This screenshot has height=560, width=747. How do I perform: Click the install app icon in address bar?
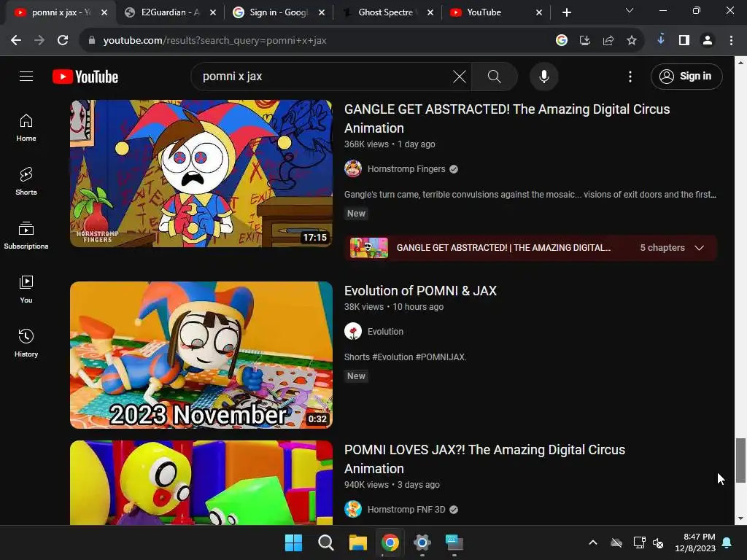pyautogui.click(x=584, y=41)
